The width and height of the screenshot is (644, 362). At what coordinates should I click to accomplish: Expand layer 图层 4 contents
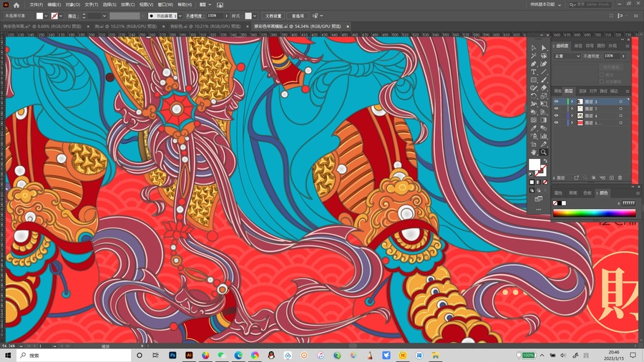click(x=572, y=116)
